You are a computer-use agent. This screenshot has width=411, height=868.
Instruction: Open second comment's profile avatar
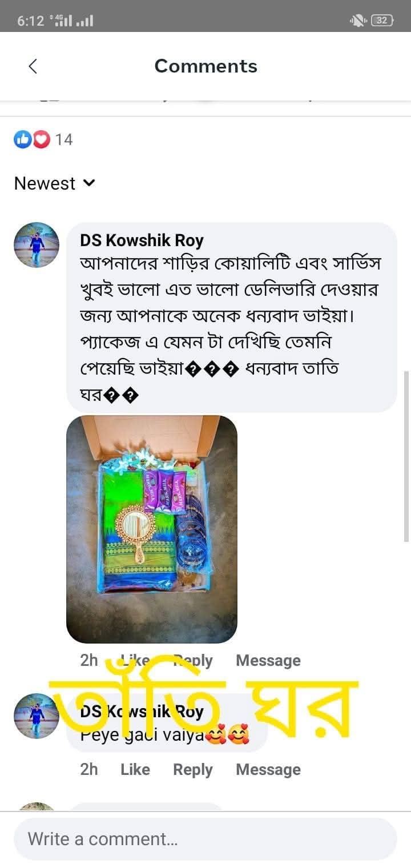click(37, 716)
